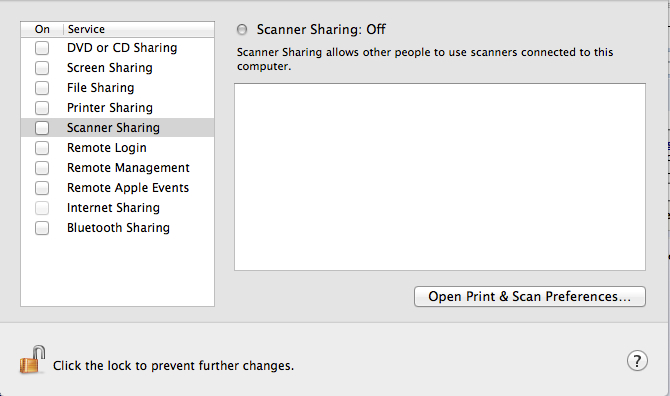Turn on the File Sharing checkbox
This screenshot has height=396, width=670.
pyautogui.click(x=42, y=88)
